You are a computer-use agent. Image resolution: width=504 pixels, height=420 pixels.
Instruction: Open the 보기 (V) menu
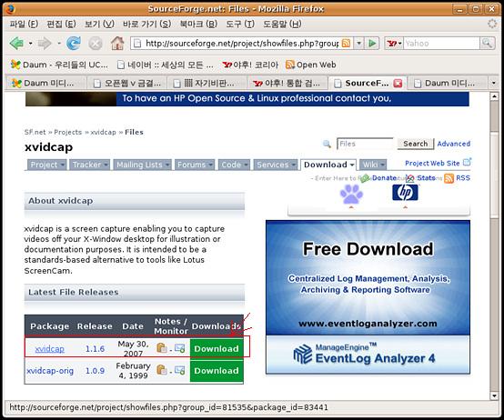pos(99,24)
